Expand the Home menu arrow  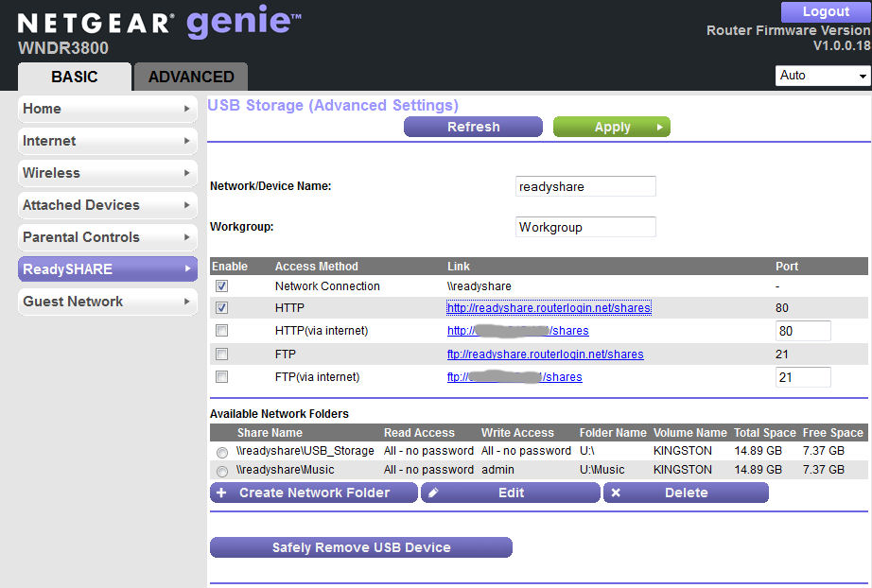point(187,109)
